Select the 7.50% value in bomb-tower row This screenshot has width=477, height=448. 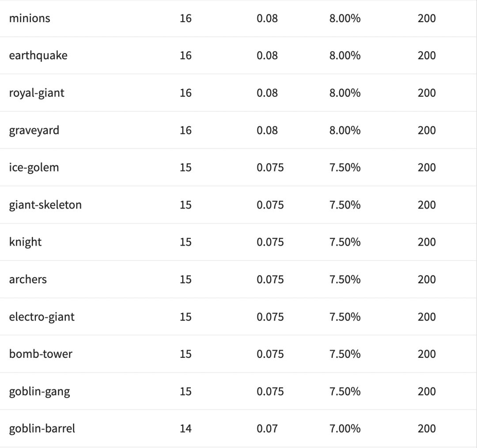(x=345, y=354)
